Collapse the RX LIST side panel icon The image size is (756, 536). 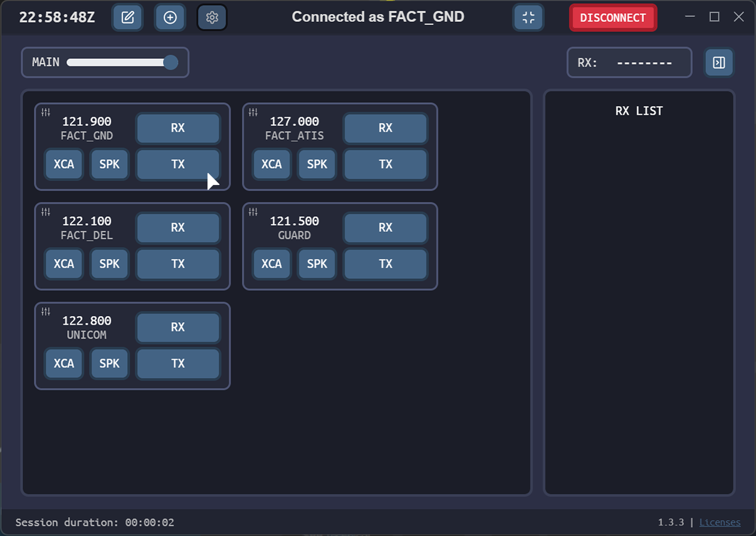click(719, 63)
